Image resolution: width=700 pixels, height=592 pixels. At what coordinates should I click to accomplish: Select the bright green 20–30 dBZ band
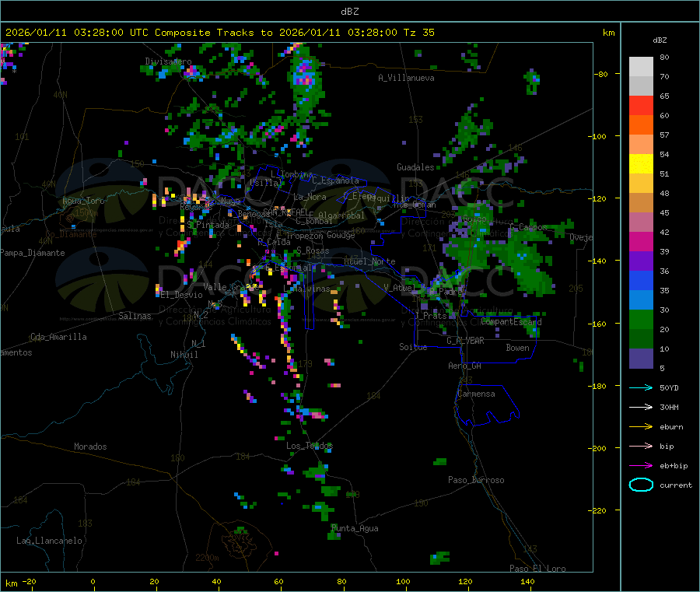(641, 319)
